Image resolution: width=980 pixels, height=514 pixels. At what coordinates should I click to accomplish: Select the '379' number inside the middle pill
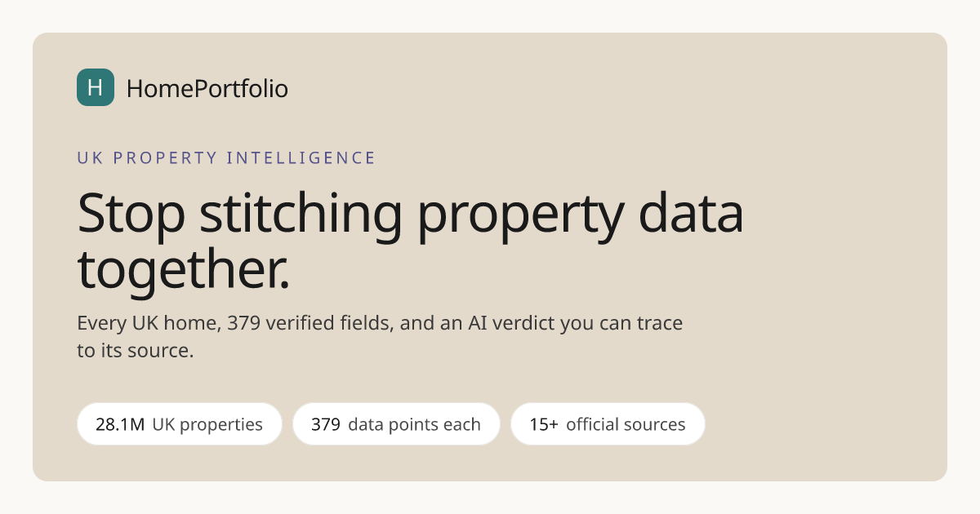click(326, 424)
